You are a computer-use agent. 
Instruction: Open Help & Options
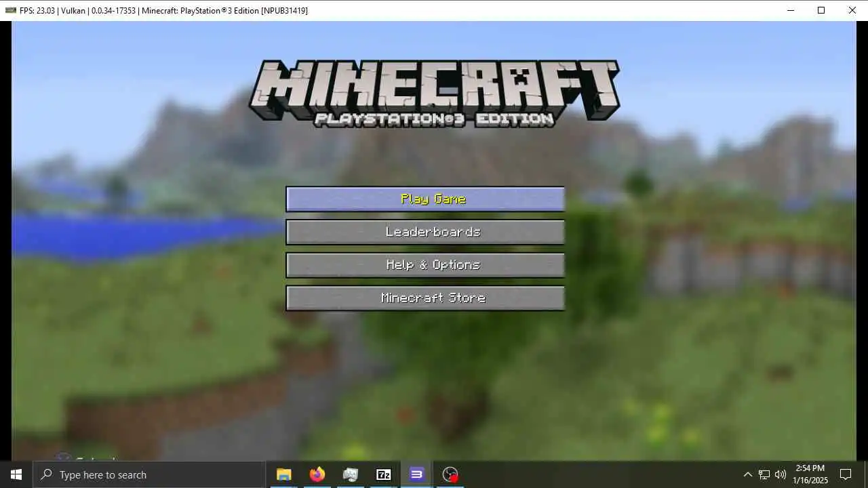click(x=425, y=265)
